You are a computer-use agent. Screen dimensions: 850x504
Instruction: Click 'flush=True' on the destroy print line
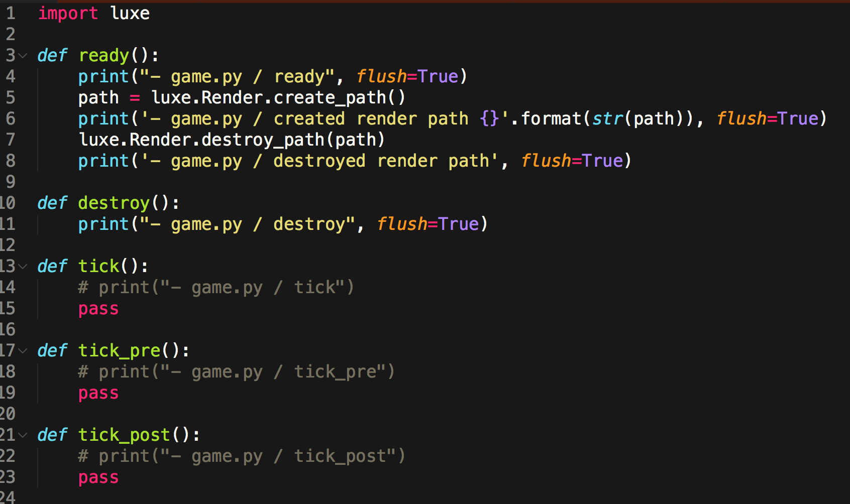[428, 224]
